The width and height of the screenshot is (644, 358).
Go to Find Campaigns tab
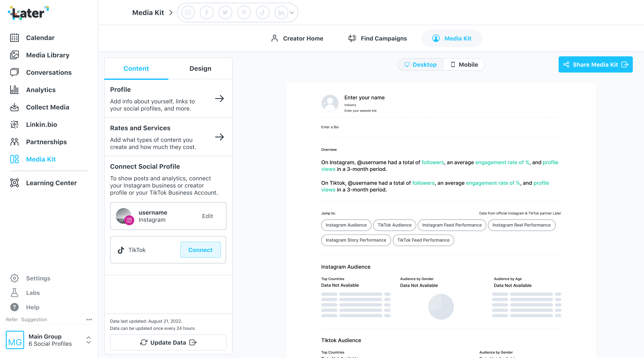(377, 38)
